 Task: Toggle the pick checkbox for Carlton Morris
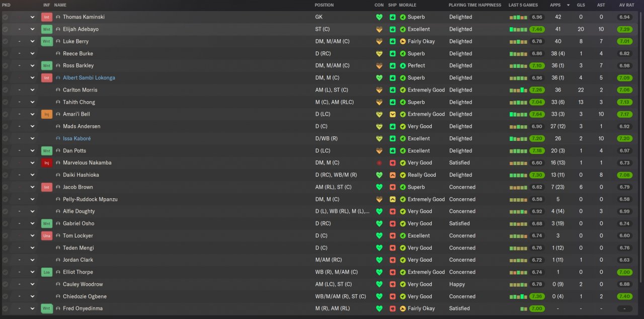[x=5, y=90]
